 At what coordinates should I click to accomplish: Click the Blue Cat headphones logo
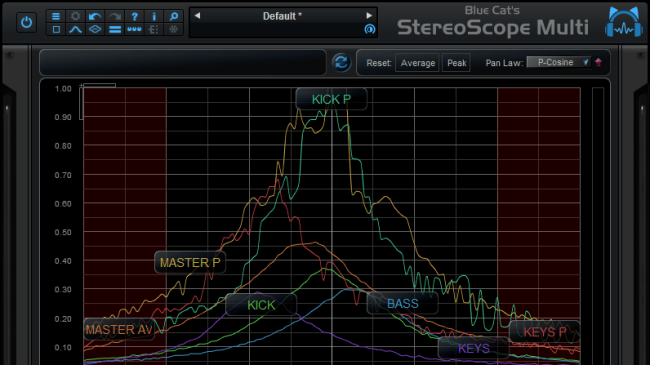tap(624, 22)
